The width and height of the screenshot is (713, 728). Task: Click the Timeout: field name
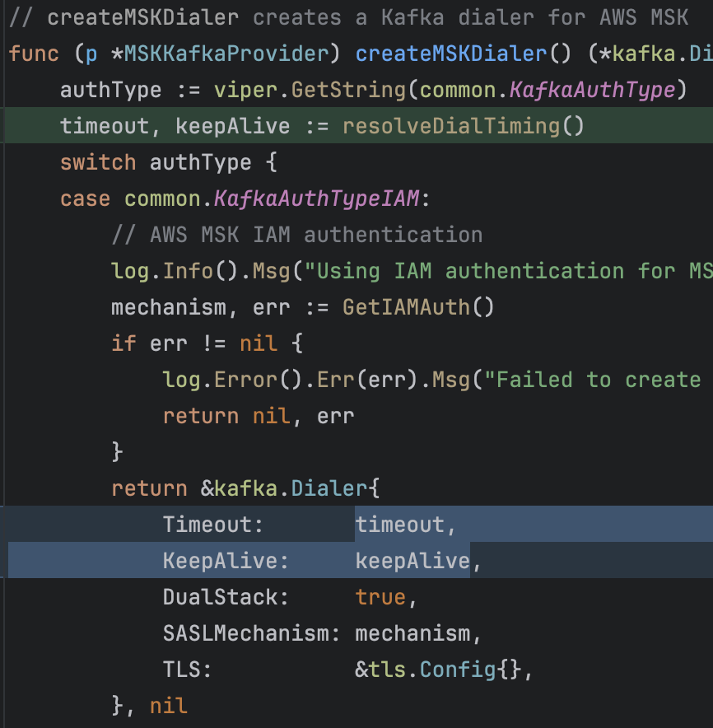(x=213, y=525)
